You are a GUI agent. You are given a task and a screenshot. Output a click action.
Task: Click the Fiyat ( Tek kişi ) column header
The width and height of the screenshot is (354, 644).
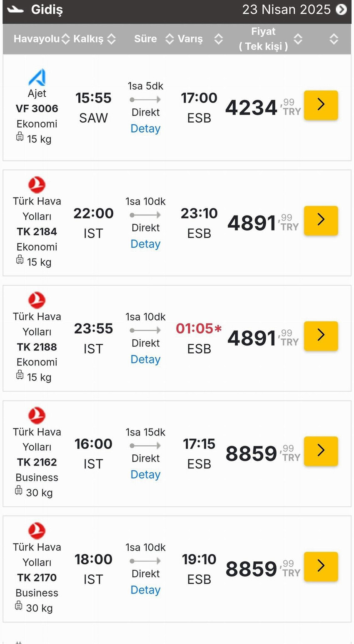point(263,38)
